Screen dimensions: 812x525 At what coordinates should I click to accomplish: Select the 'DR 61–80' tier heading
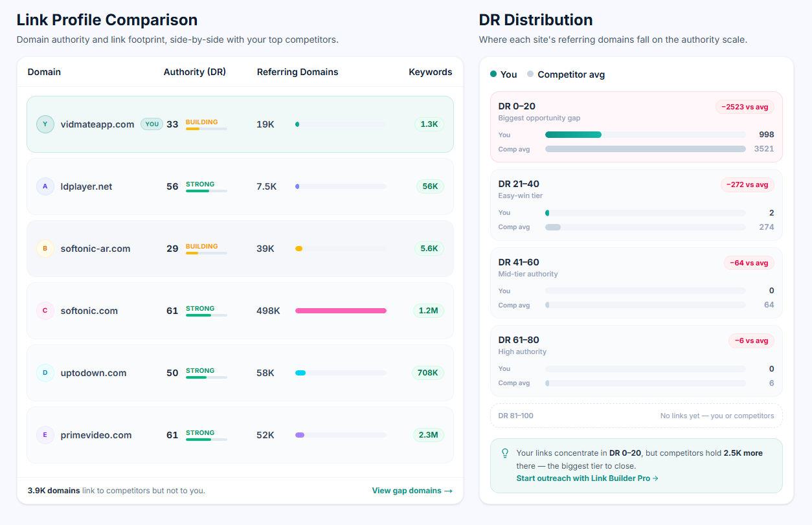tap(519, 340)
